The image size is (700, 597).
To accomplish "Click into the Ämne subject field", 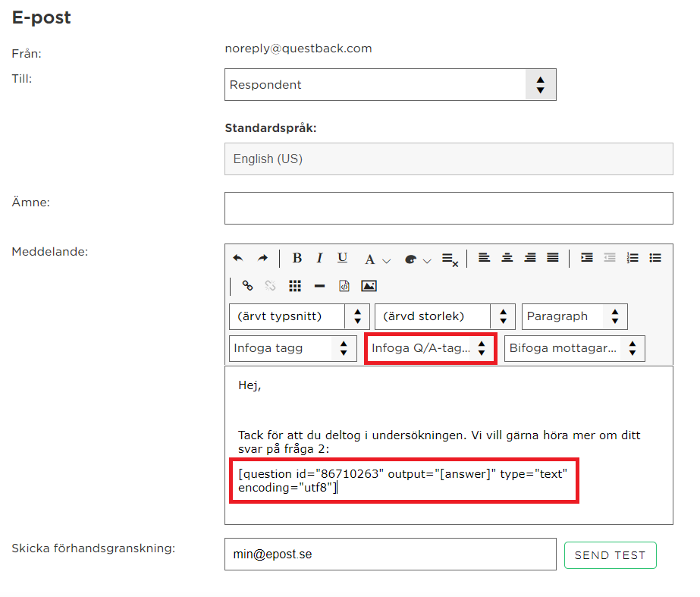I will click(449, 208).
